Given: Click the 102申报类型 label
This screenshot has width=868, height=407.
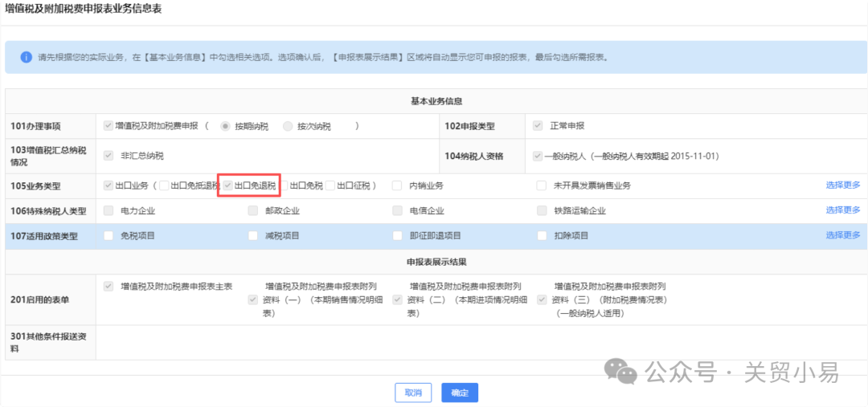Looking at the screenshot, I should (x=470, y=126).
